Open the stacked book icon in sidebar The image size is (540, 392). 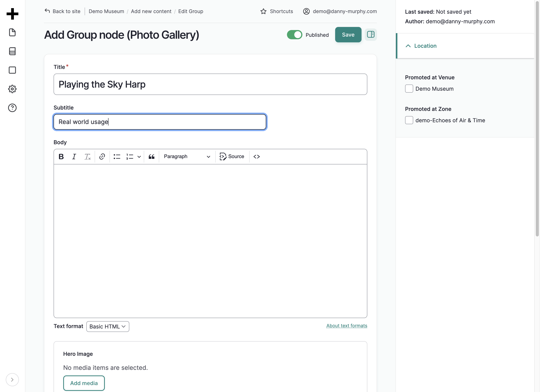click(12, 51)
